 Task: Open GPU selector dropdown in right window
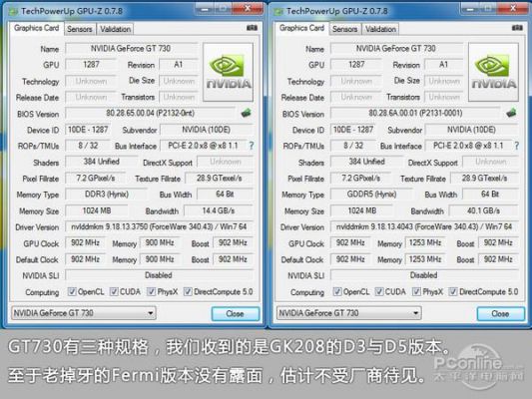coord(349,313)
